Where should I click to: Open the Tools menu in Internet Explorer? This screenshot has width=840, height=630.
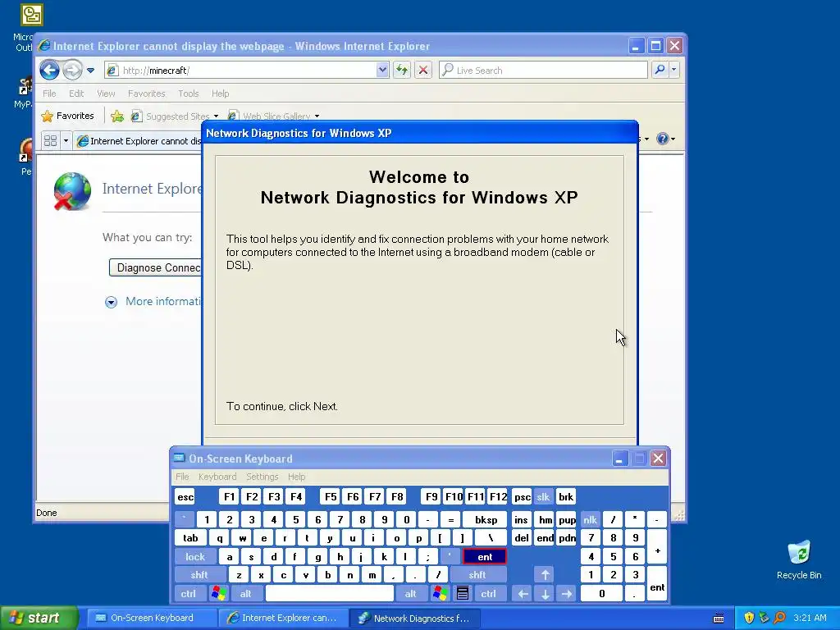tap(188, 94)
